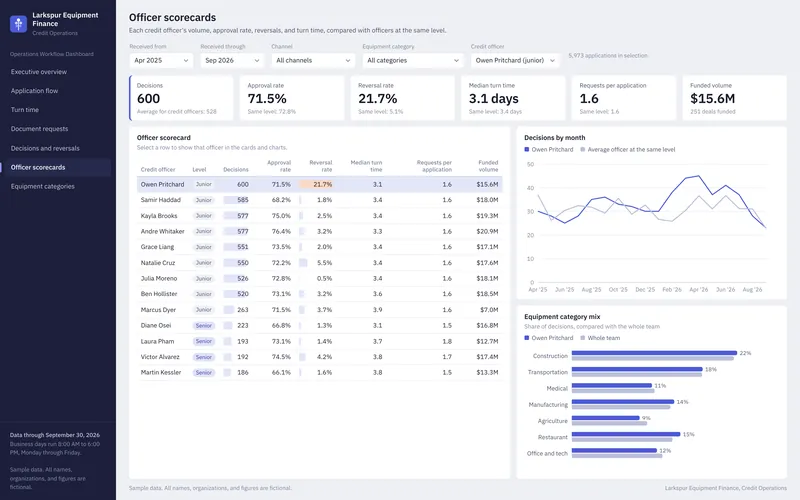Select Natalie Cruz row
This screenshot has height=500, width=800.
(319, 263)
